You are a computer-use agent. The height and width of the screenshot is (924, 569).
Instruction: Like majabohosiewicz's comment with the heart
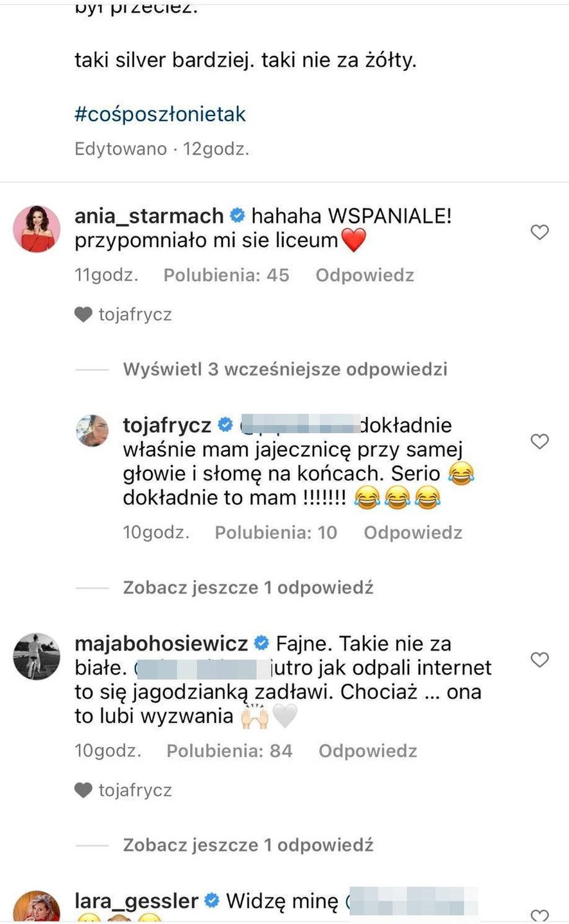tap(539, 660)
